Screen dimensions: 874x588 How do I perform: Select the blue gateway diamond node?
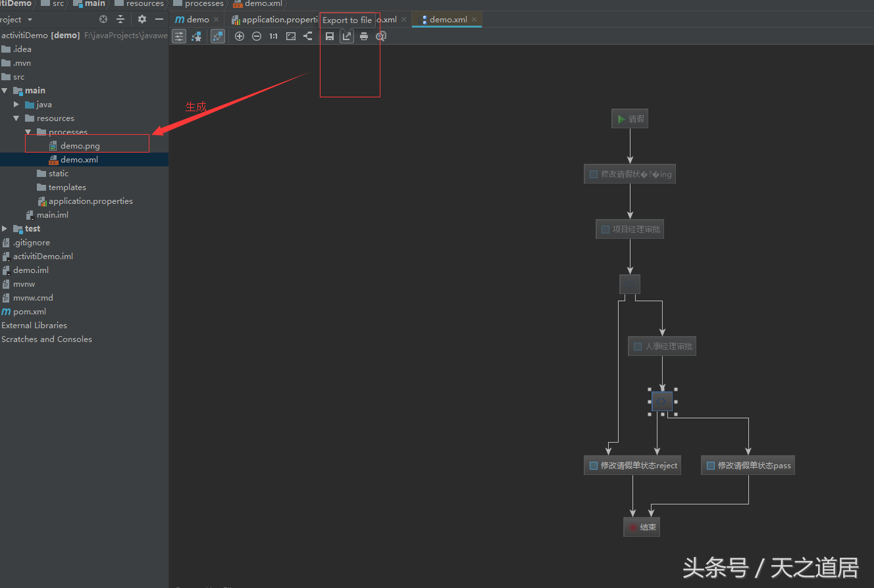[x=661, y=401]
